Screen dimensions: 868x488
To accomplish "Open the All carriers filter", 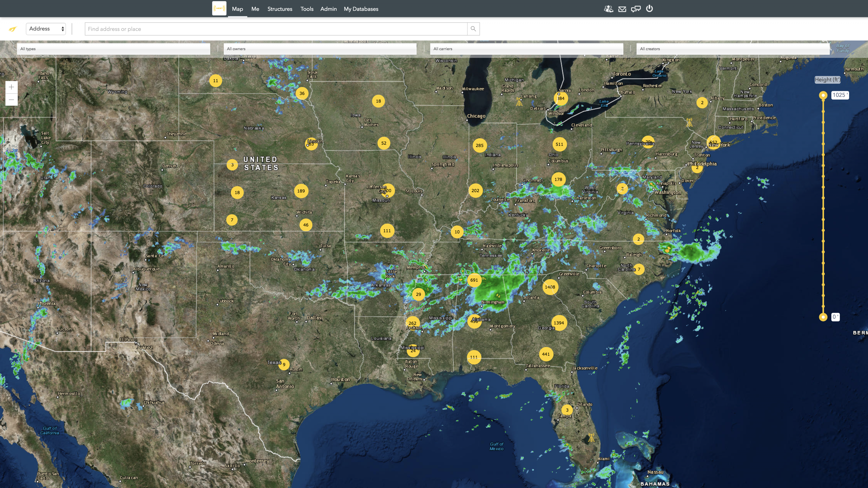I will pos(527,49).
